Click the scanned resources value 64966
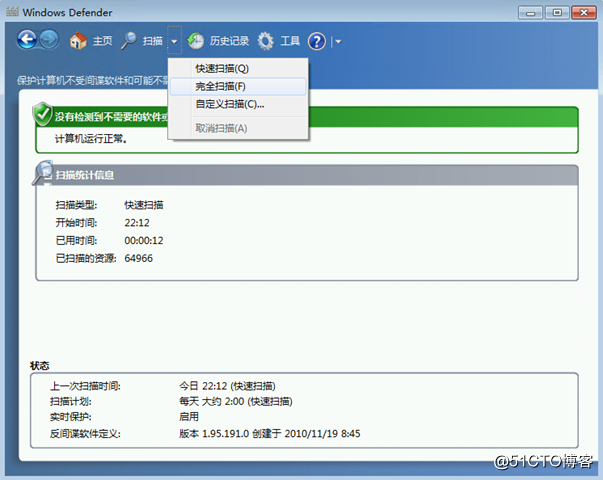The image size is (603, 480). point(138,258)
